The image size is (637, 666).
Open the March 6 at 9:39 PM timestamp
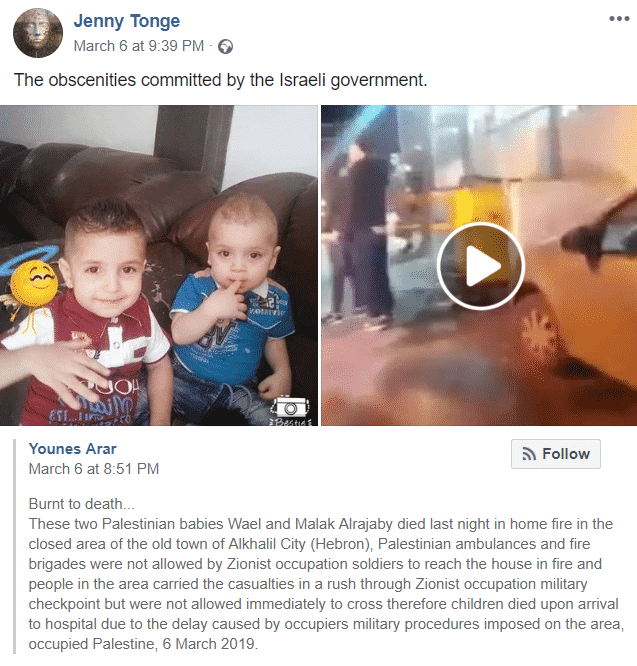[x=139, y=46]
